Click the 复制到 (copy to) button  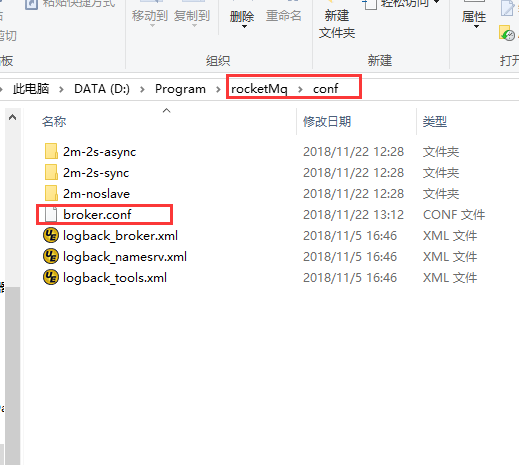coord(192,16)
